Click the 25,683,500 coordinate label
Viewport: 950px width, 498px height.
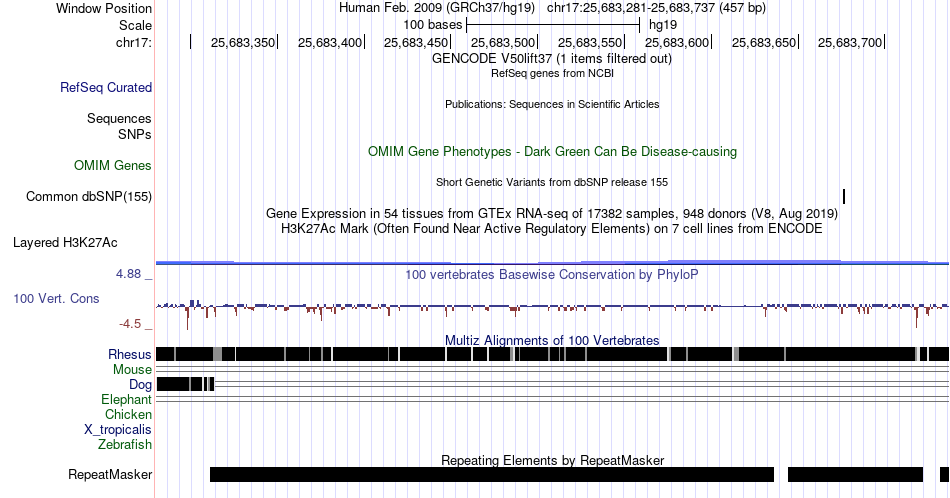point(503,42)
